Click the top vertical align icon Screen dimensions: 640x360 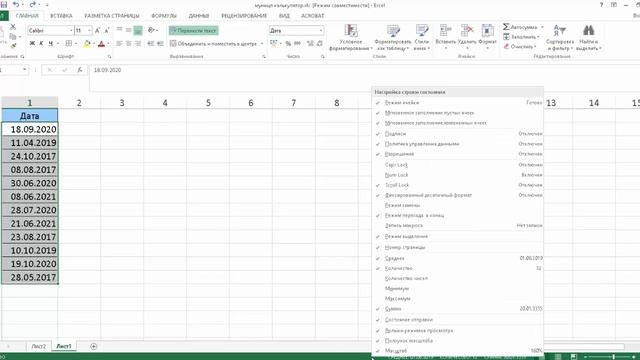point(119,30)
